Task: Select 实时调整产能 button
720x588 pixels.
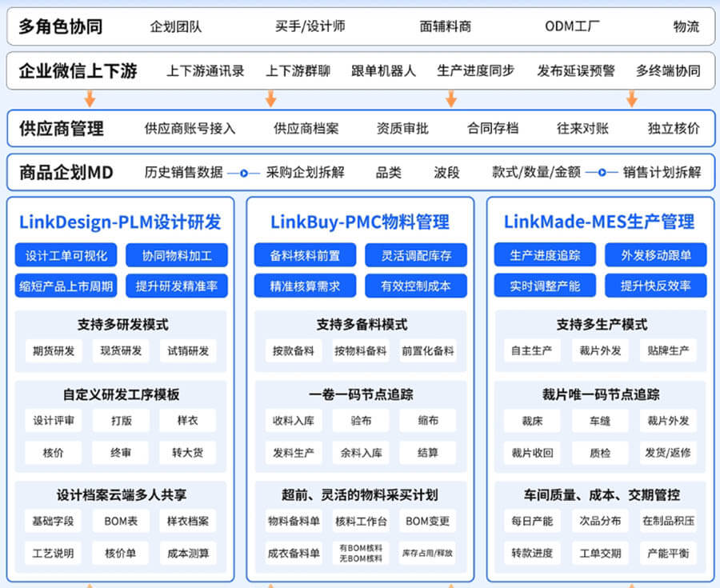Action: [545, 286]
